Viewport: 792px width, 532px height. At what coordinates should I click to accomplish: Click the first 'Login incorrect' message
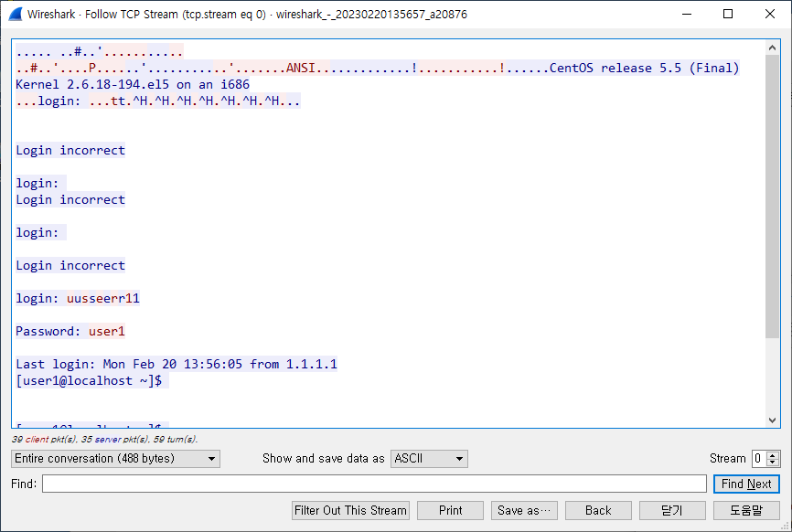point(70,151)
